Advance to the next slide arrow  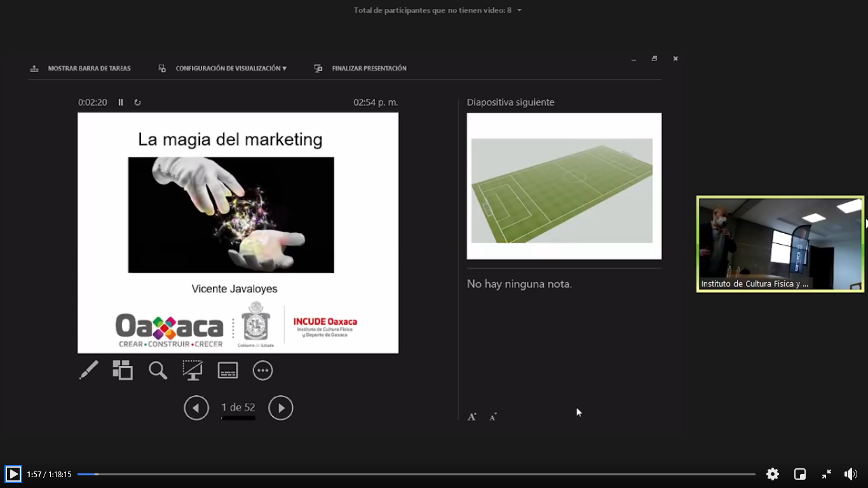pos(281,408)
